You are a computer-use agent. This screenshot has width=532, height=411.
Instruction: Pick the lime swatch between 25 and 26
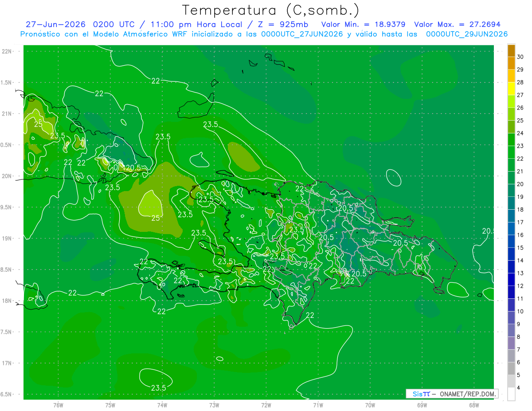point(512,114)
